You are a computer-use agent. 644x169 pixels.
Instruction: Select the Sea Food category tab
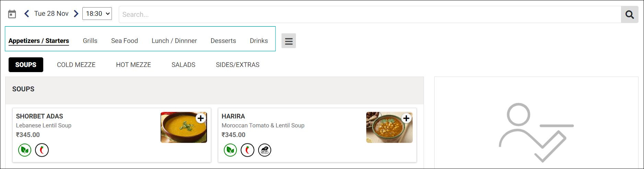[124, 41]
